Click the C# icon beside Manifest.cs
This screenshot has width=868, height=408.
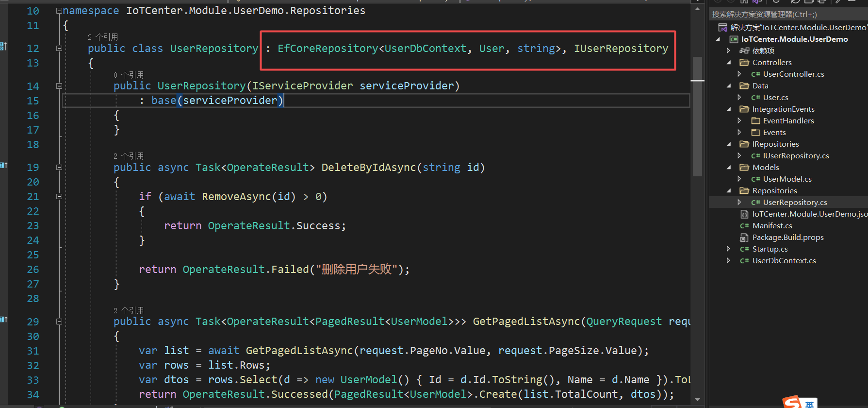(744, 226)
